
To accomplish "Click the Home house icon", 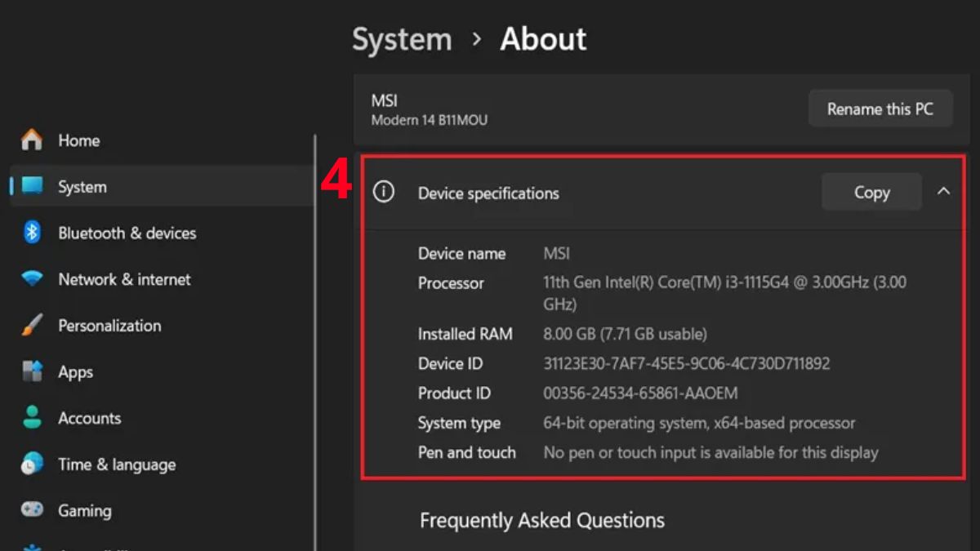I will click(32, 140).
